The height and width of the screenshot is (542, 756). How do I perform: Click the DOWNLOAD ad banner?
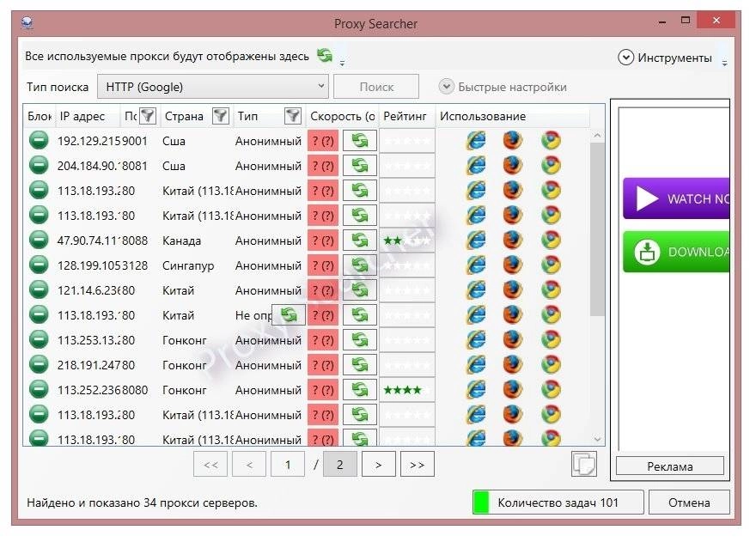point(676,252)
